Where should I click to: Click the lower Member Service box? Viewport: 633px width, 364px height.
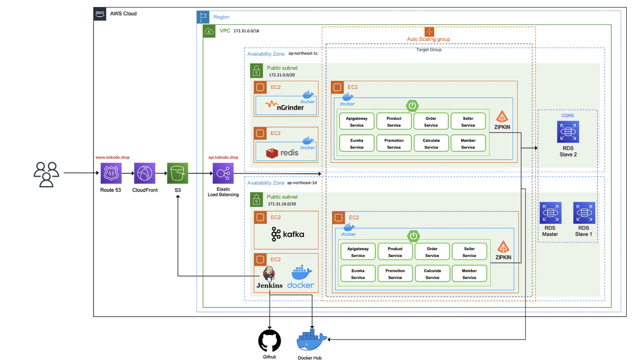tap(469, 274)
